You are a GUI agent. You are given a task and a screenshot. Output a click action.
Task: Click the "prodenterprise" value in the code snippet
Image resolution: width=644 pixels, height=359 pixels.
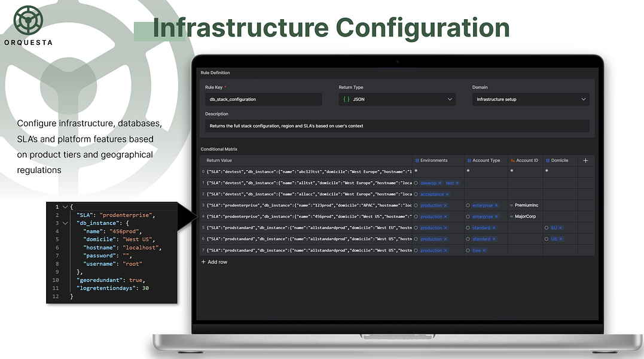point(126,215)
